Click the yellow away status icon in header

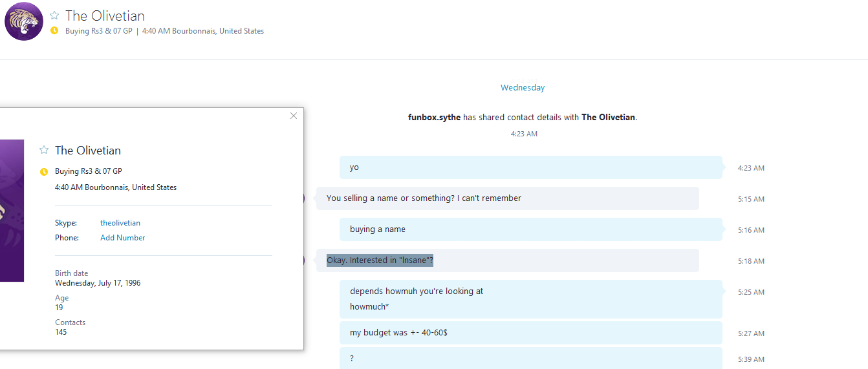pyautogui.click(x=54, y=30)
